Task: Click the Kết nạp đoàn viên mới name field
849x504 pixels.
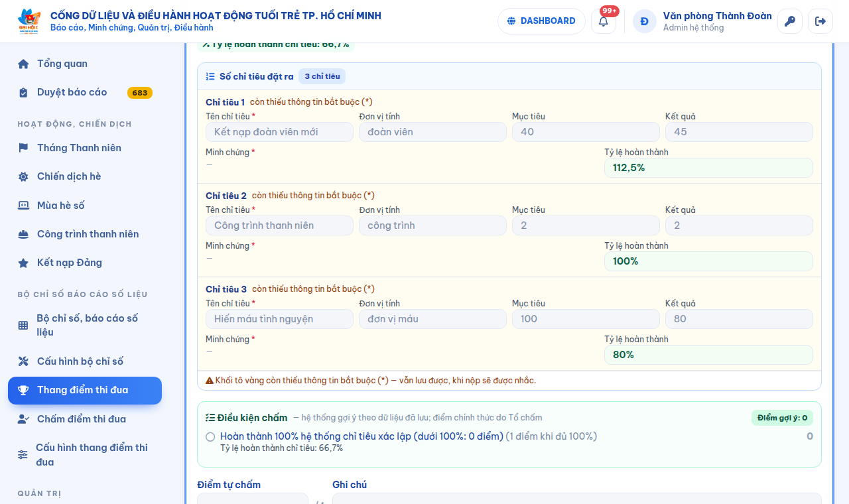Action: tap(279, 132)
